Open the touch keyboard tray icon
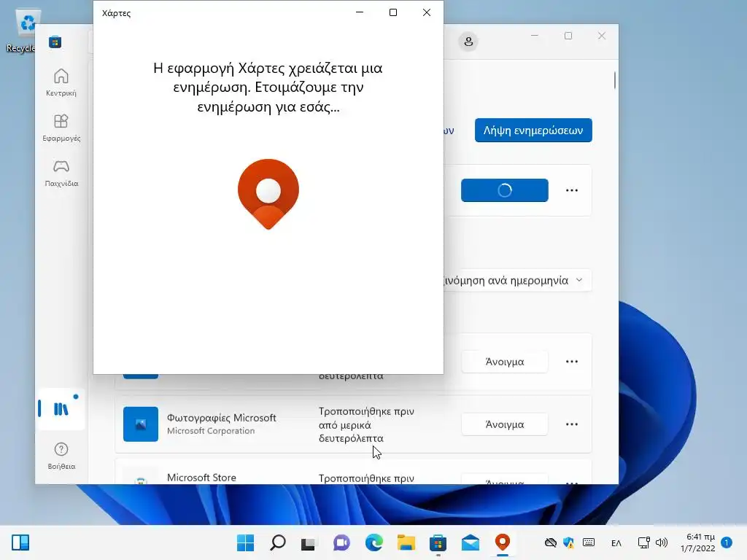The height and width of the screenshot is (560, 747). pyautogui.click(x=589, y=542)
